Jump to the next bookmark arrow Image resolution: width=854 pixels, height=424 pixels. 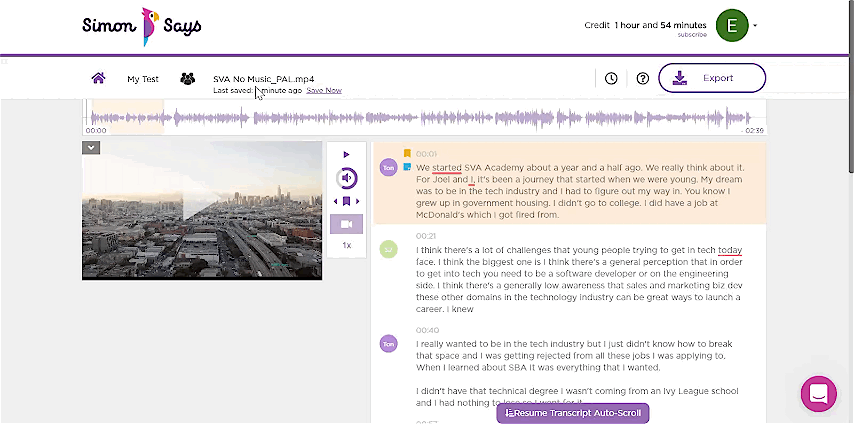click(358, 202)
